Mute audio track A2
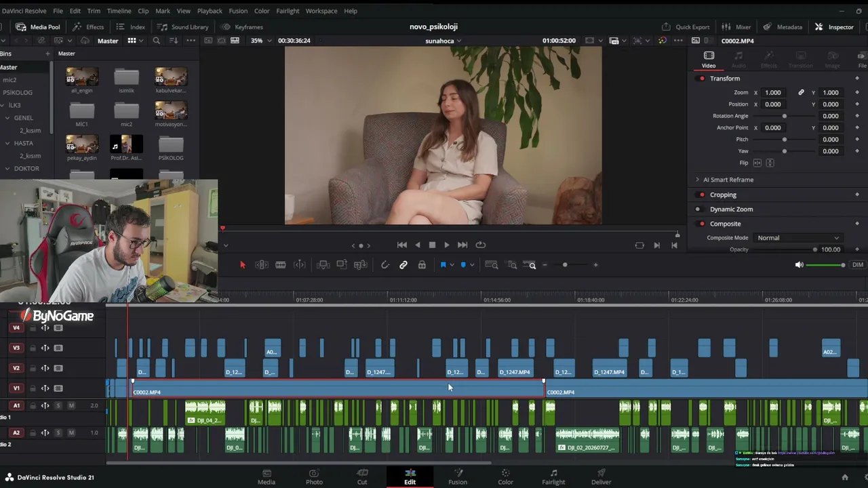 [x=71, y=432]
